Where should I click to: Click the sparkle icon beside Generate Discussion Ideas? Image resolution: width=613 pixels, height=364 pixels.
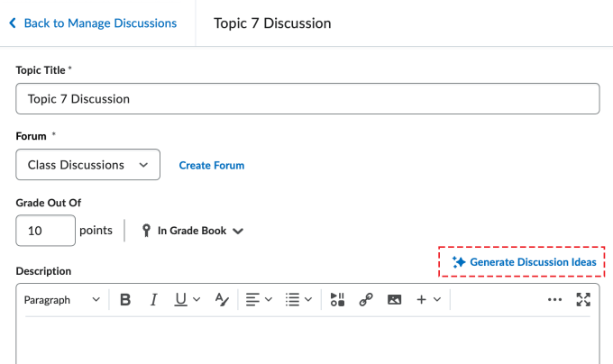pos(459,262)
